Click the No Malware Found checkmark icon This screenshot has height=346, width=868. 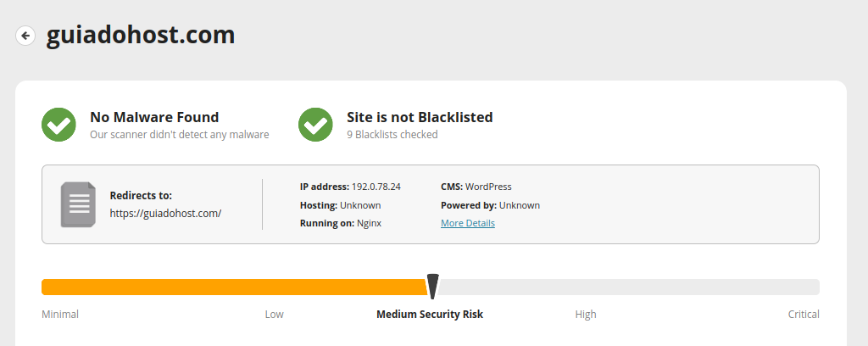click(58, 125)
